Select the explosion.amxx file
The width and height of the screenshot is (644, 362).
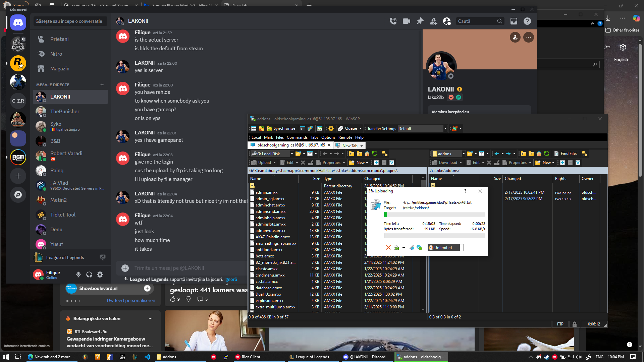point(269,301)
